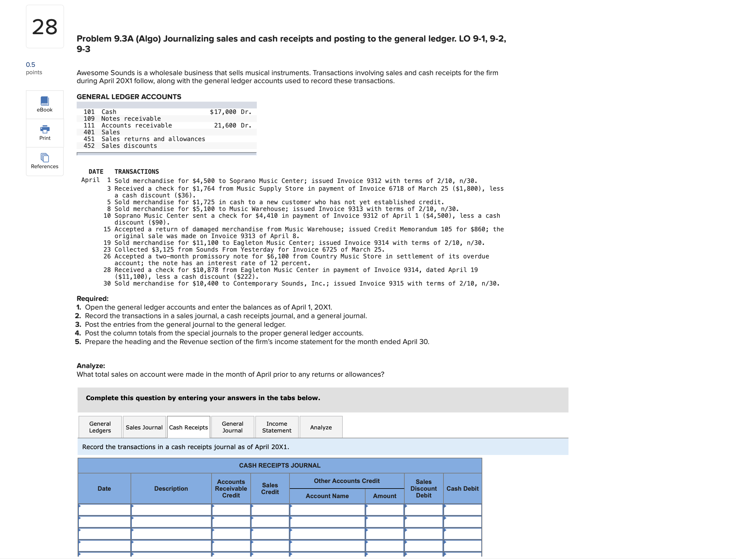Switch to the General Ledgers tab

point(99,427)
